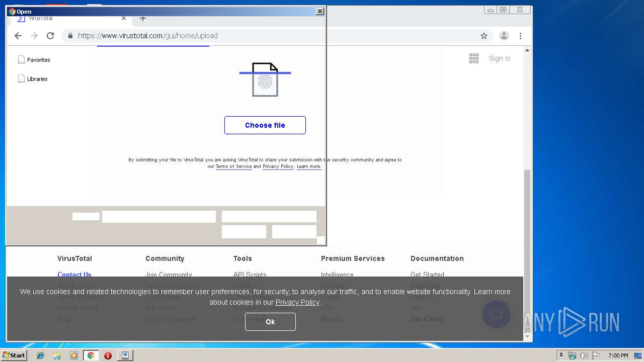Screen dimensions: 644x362
Task: Click the Choose file button
Action: (x=265, y=125)
